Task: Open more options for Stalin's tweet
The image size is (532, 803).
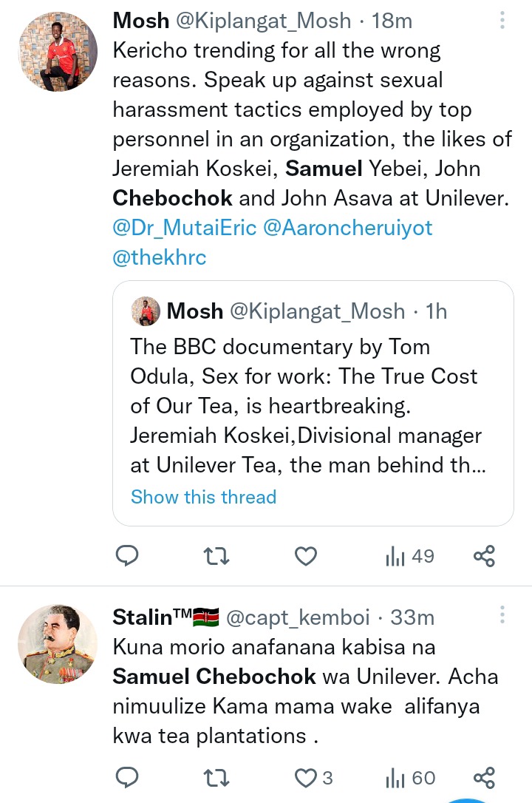Action: tap(502, 615)
